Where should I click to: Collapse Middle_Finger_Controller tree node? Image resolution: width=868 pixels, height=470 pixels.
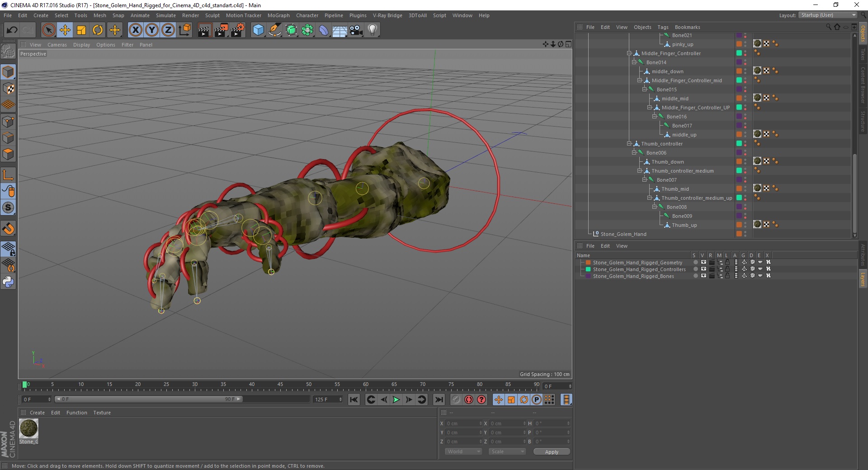pyautogui.click(x=629, y=53)
